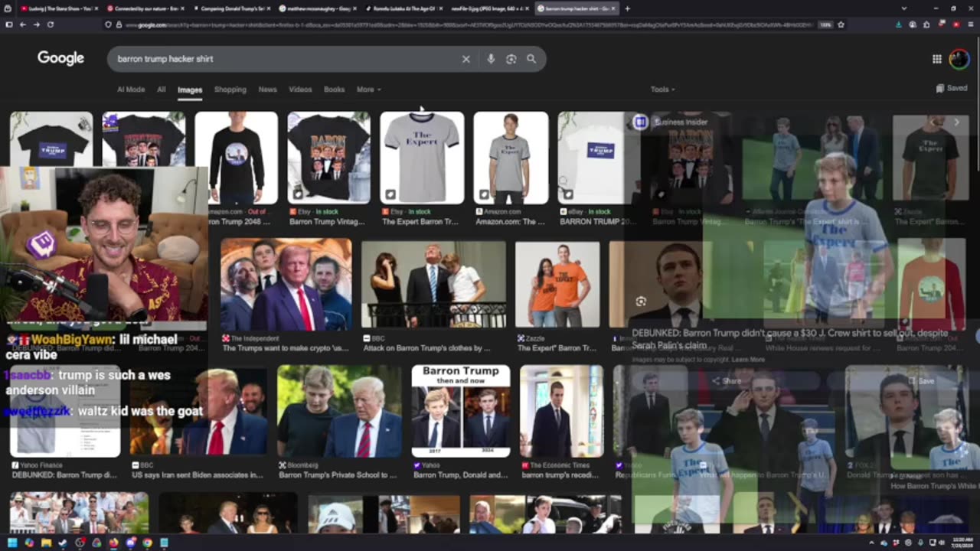The width and height of the screenshot is (980, 551).
Task: Open the Google apps grid
Action: 937,59
